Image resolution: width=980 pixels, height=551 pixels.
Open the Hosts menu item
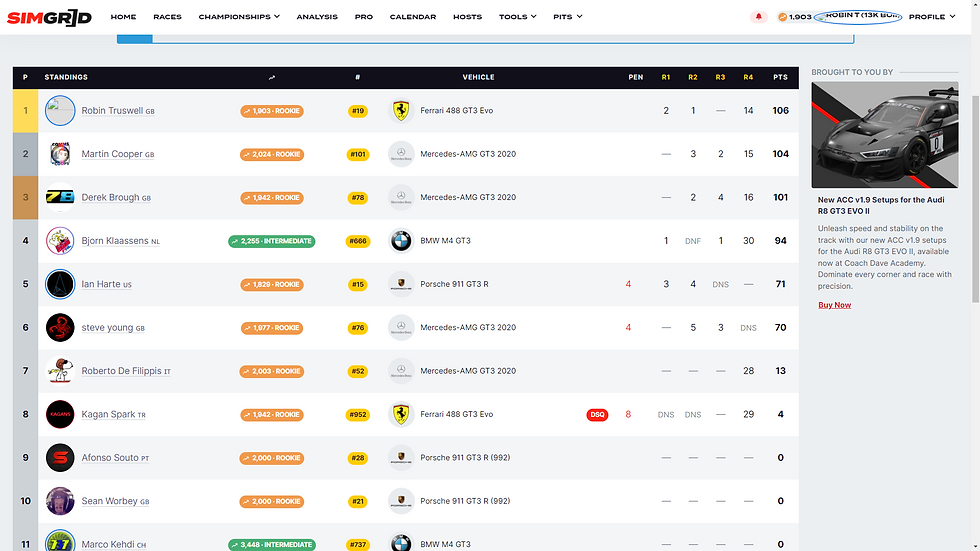[x=468, y=17]
